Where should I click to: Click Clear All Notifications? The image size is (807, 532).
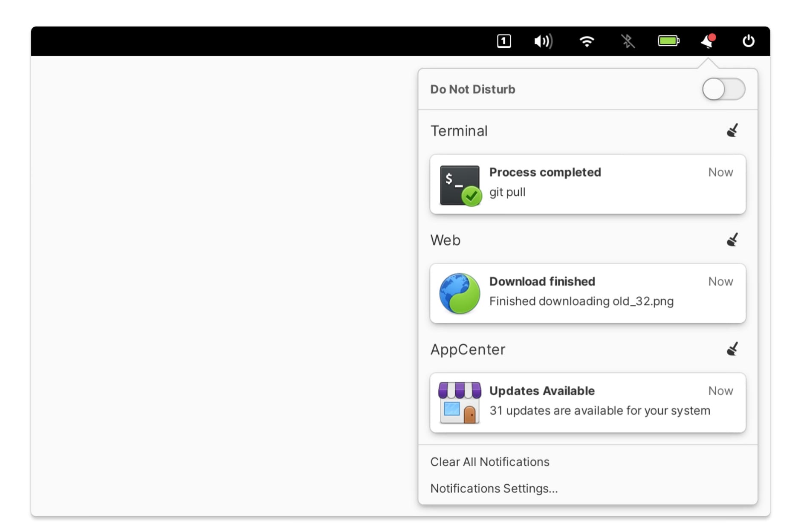[x=489, y=462]
